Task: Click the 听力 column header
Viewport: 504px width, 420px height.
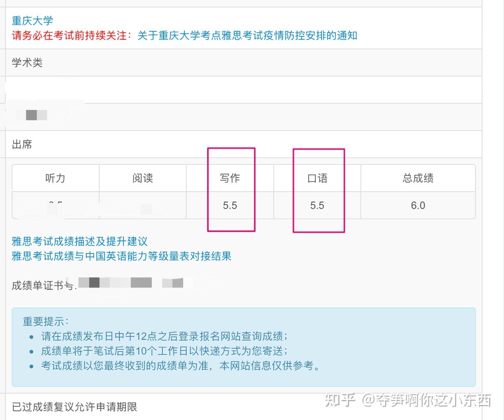Action: (x=55, y=178)
